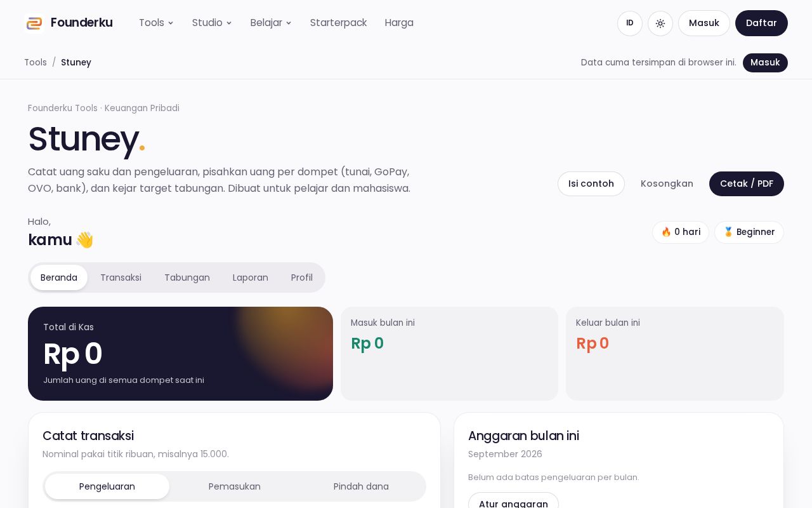The width and height of the screenshot is (812, 508).
Task: Switch language with the ID button
Action: pos(630,23)
